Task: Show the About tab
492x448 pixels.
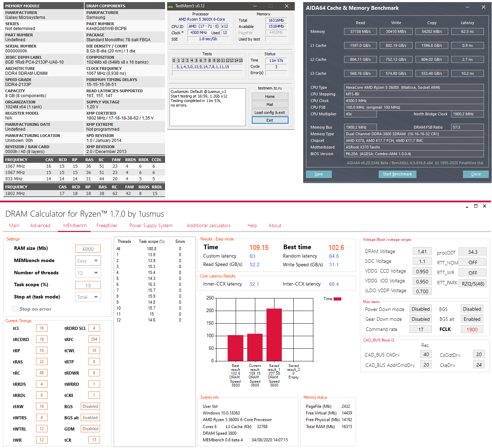Action: 275,225
